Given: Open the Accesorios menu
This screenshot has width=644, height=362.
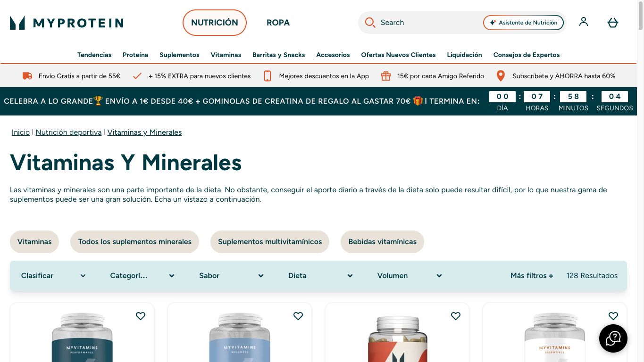Looking at the screenshot, I should [x=333, y=55].
